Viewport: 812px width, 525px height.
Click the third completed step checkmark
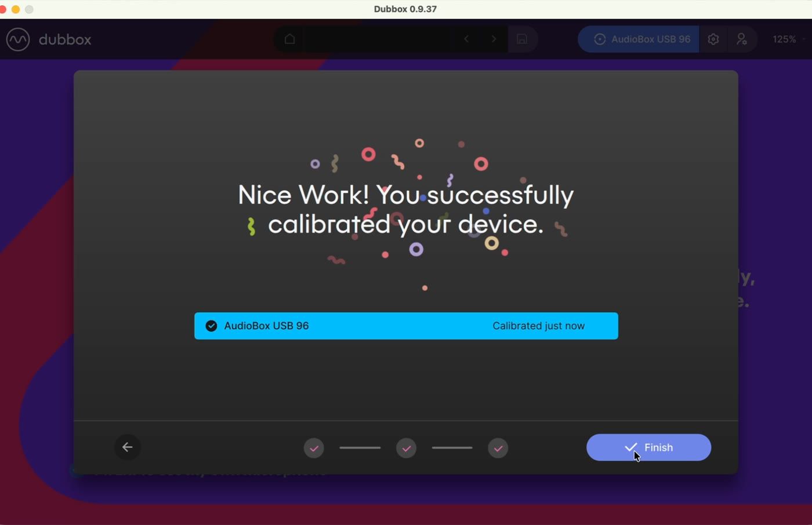(x=498, y=448)
